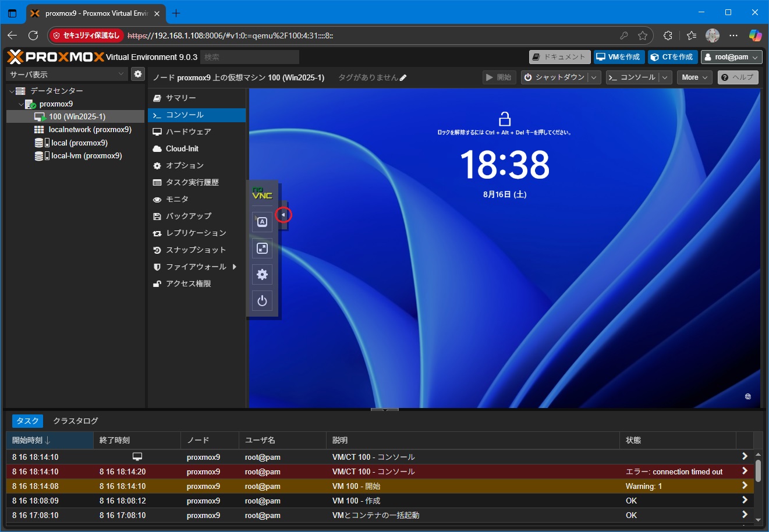Click the Proxmox 検索 search field

coord(250,57)
